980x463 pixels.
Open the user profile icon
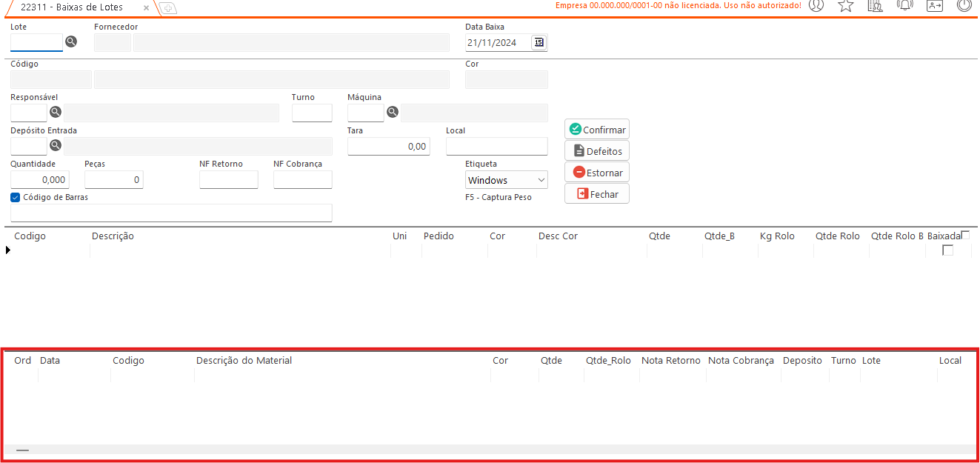(816, 6)
